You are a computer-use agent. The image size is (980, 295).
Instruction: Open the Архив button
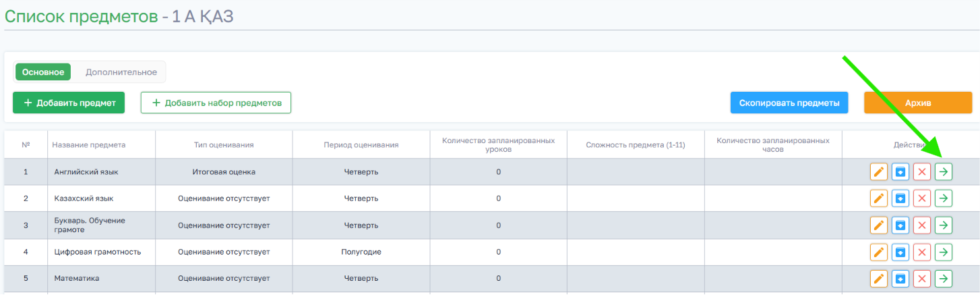click(918, 103)
